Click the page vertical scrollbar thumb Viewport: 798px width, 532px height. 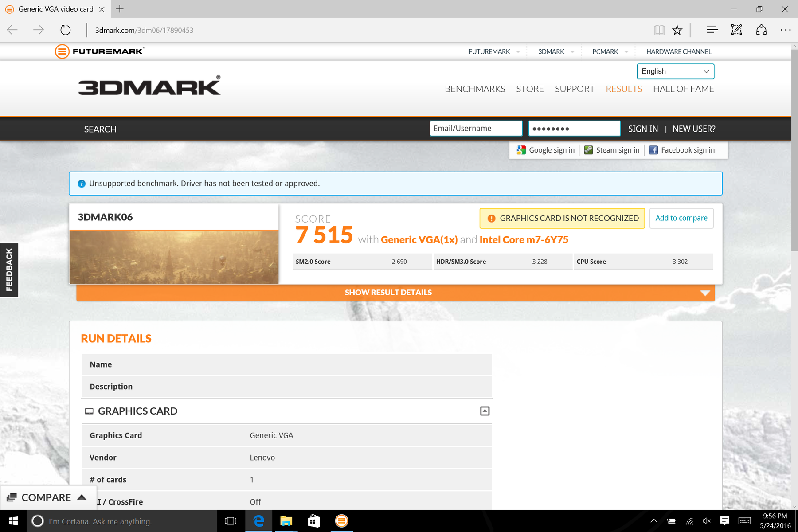(794, 151)
